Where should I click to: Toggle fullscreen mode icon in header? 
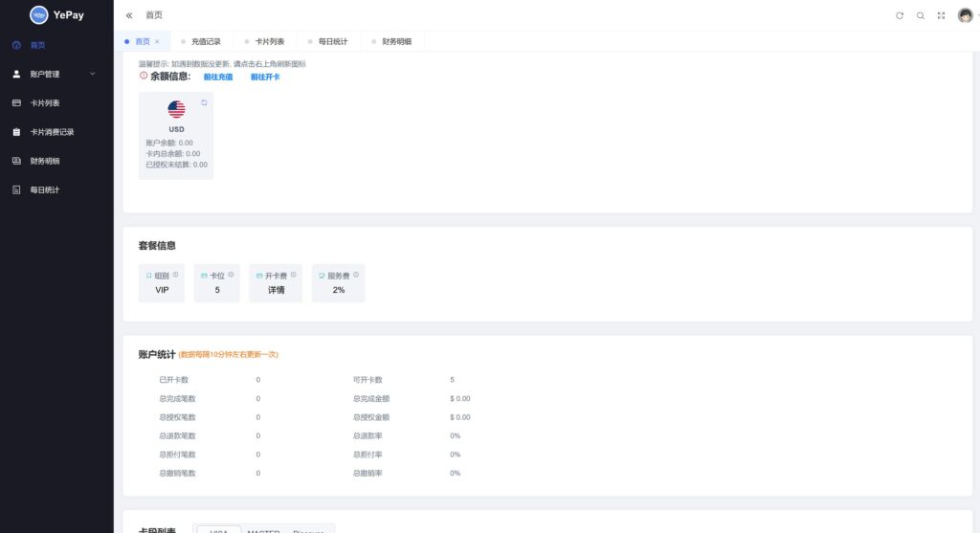(x=941, y=15)
